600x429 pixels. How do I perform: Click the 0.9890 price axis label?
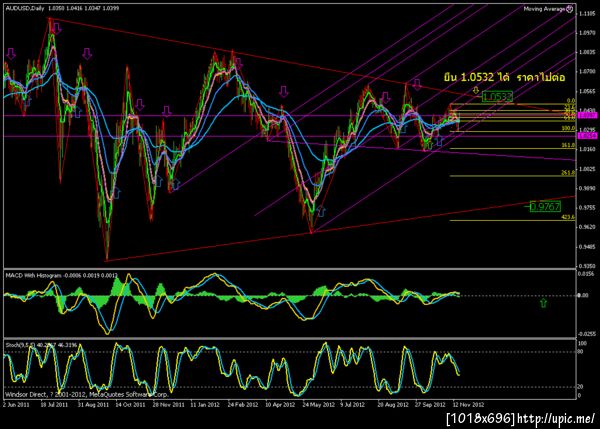click(587, 188)
